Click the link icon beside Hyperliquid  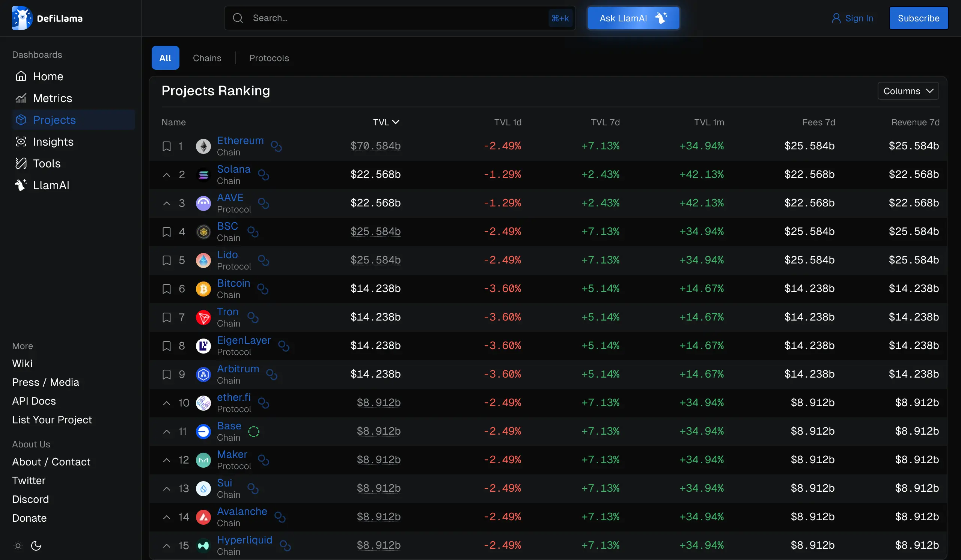(x=285, y=545)
